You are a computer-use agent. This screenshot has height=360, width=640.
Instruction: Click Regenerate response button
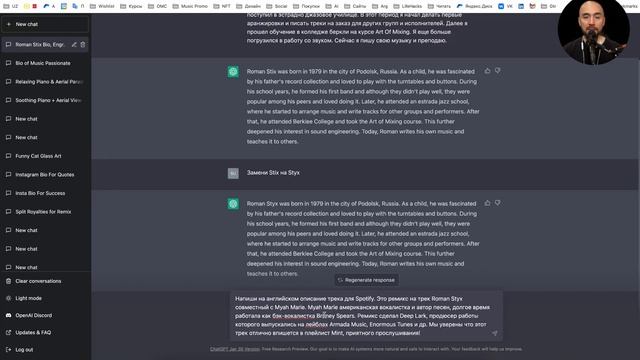click(x=366, y=280)
